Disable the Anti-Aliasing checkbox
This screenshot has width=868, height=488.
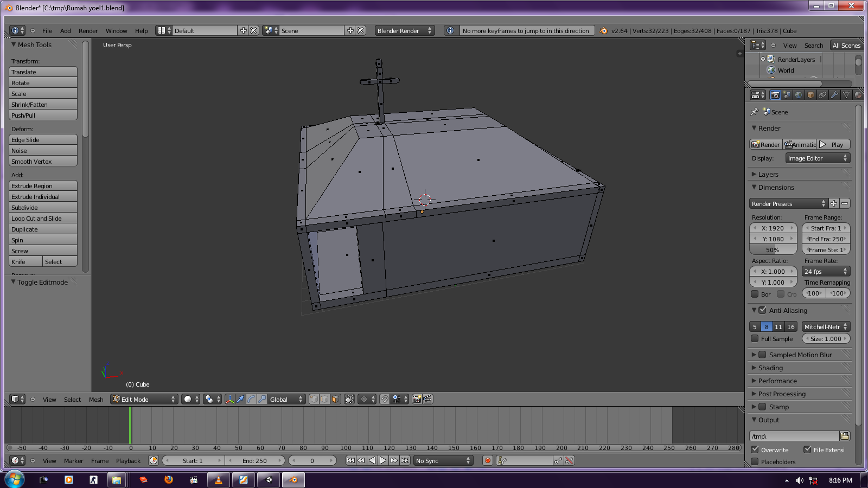pyautogui.click(x=762, y=310)
